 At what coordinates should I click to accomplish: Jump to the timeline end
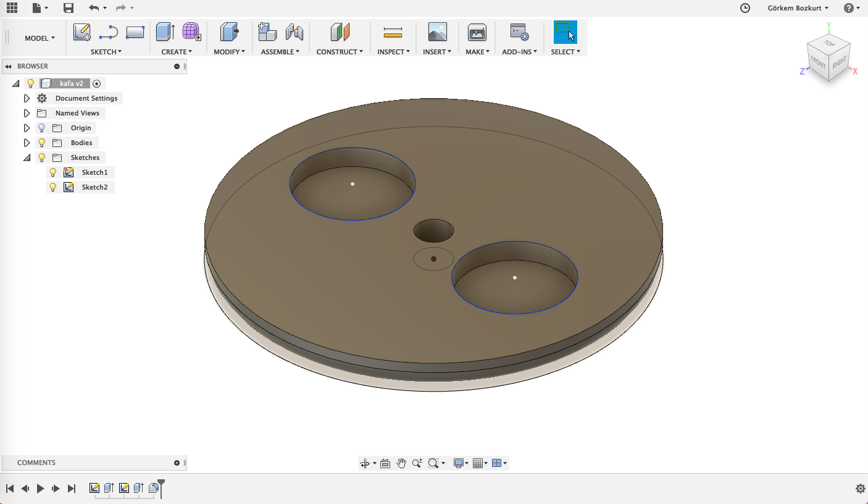coord(72,489)
